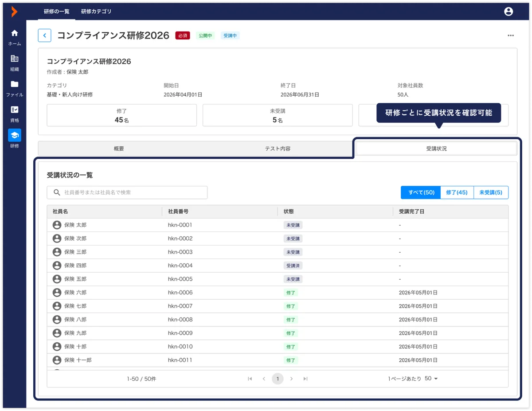Open the テスト内容 tab
Viewport: 532px width, 411px height.
click(x=278, y=149)
